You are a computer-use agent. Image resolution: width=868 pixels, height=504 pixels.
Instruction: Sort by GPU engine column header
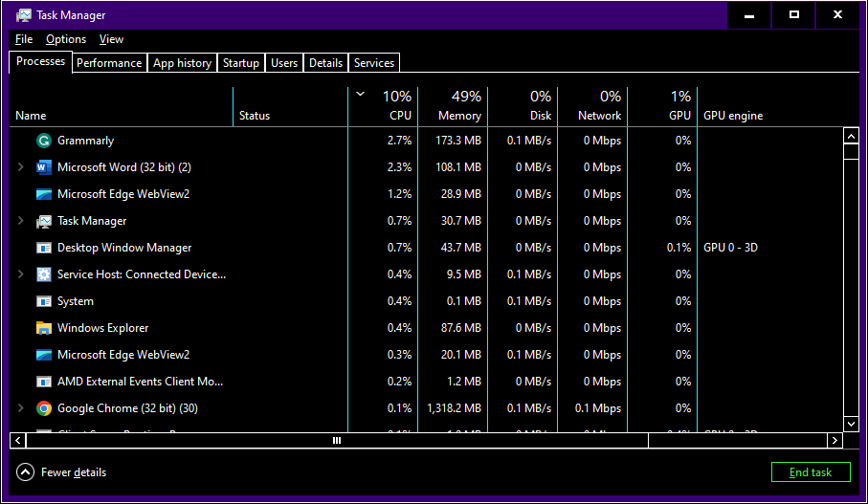(769, 107)
